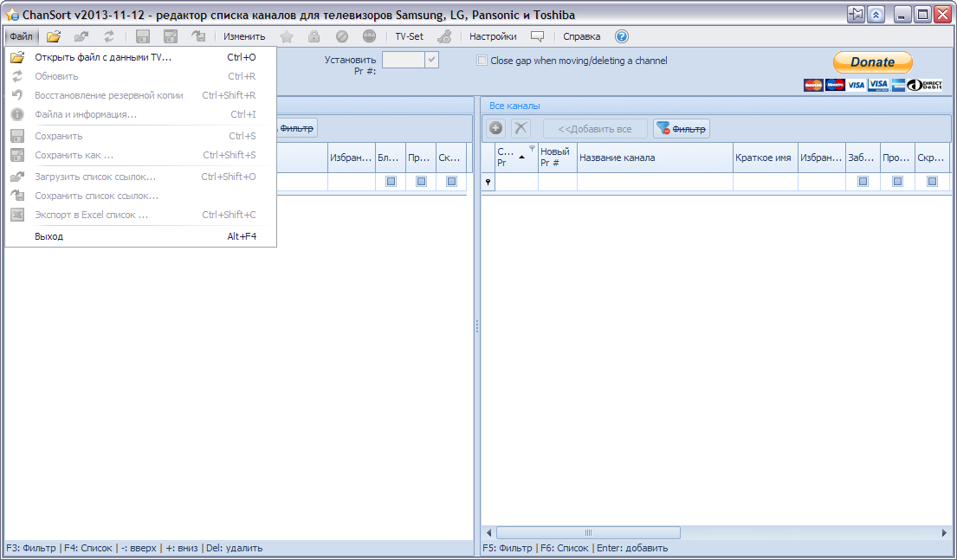Viewport: 957px width, 560px height.
Task: Open the Изменить menu
Action: 244,36
